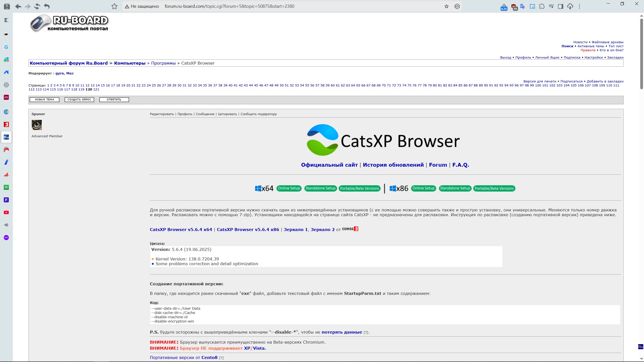Click the x86 Portable/Beta Versions badge

click(494, 188)
